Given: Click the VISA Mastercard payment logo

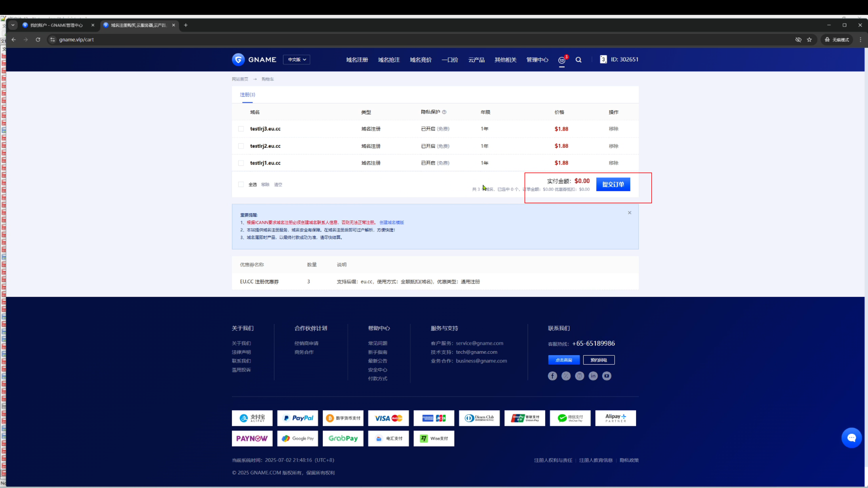Looking at the screenshot, I should pos(389,418).
